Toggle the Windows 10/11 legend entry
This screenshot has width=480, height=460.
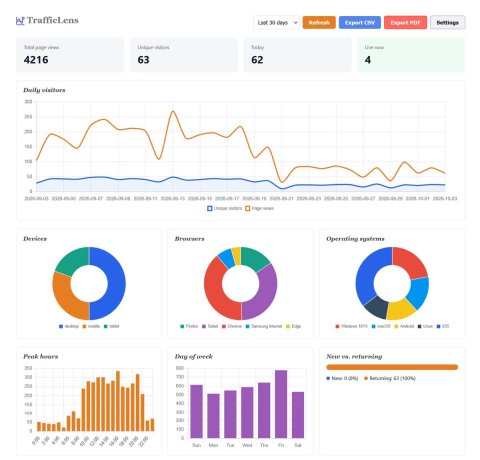351,326
